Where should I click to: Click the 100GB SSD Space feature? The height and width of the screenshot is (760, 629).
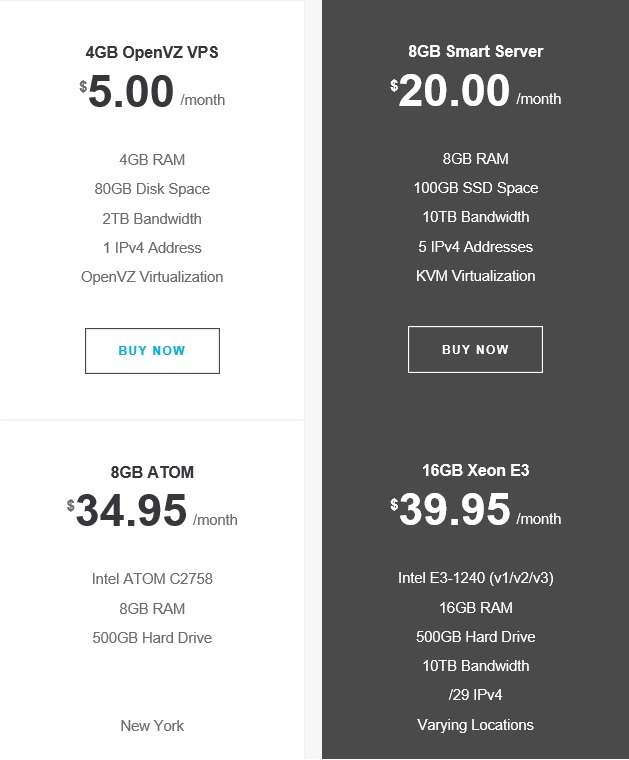[x=475, y=188]
